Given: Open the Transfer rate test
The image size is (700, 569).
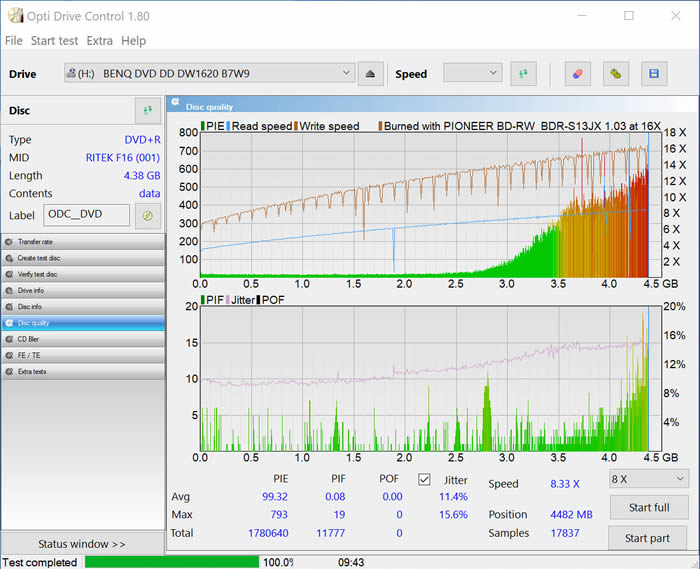Looking at the screenshot, I should click(82, 242).
